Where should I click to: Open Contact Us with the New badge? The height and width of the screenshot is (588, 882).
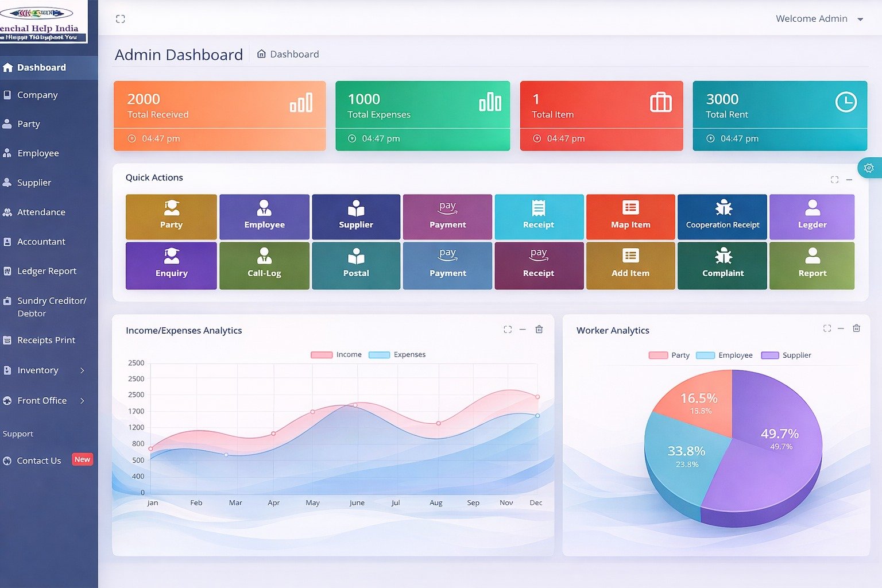click(39, 460)
